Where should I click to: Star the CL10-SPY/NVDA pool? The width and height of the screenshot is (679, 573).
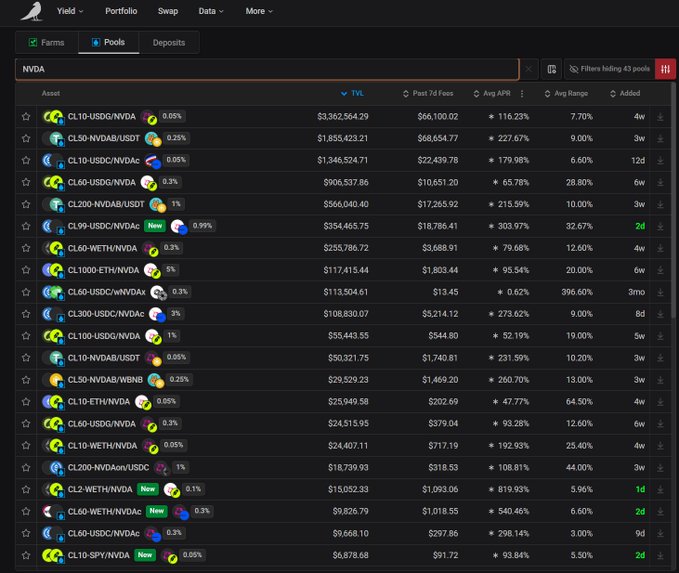[x=26, y=555]
